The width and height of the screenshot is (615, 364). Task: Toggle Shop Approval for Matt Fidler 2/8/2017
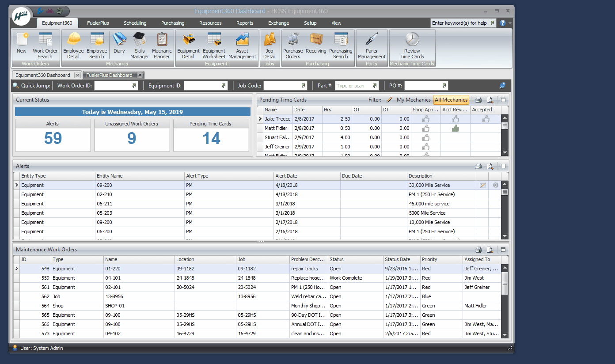[x=426, y=128]
